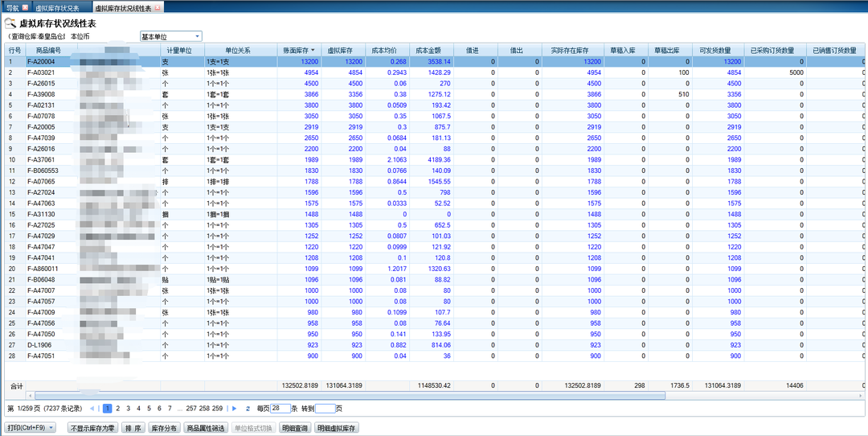Click the 商品属性筛选 button
This screenshot has width=868, height=436.
tap(206, 428)
